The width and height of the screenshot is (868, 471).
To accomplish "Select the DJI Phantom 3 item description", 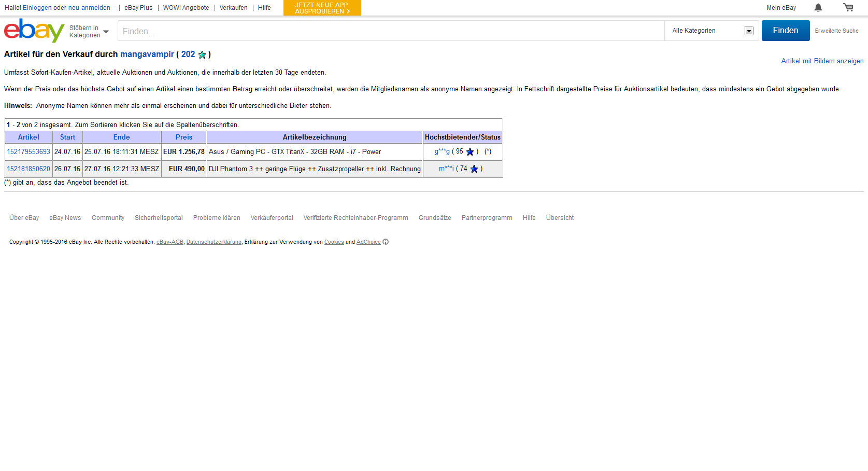I will (315, 169).
